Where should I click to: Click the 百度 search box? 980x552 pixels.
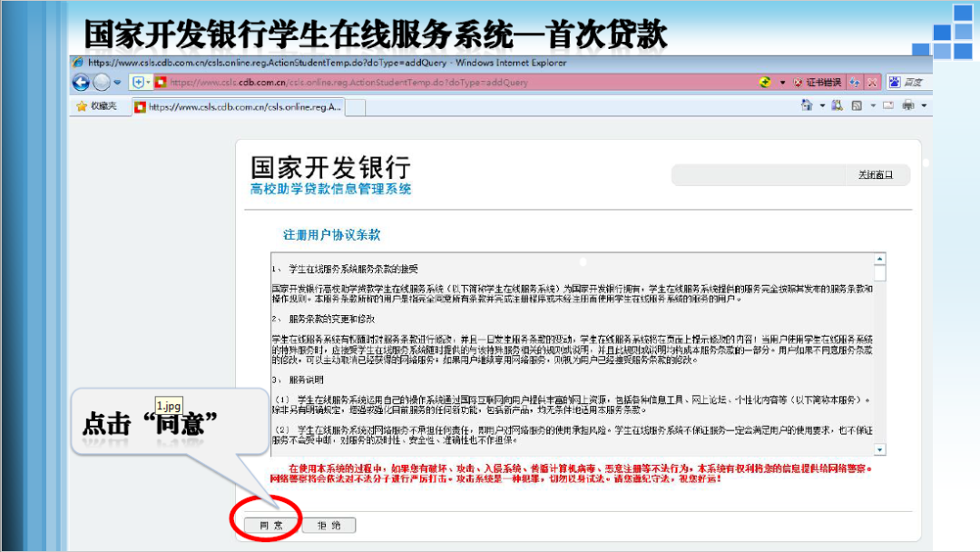(916, 82)
